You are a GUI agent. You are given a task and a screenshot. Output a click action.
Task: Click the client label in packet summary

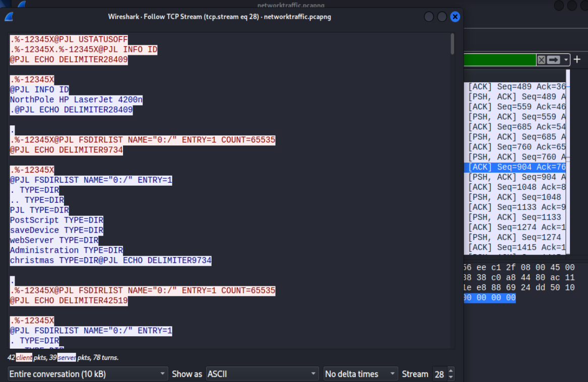click(24, 358)
